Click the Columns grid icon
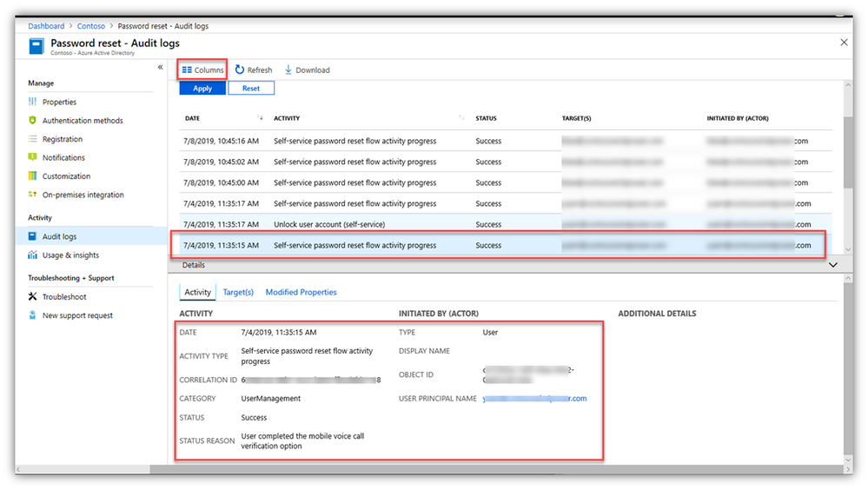868x490 pixels. [187, 70]
